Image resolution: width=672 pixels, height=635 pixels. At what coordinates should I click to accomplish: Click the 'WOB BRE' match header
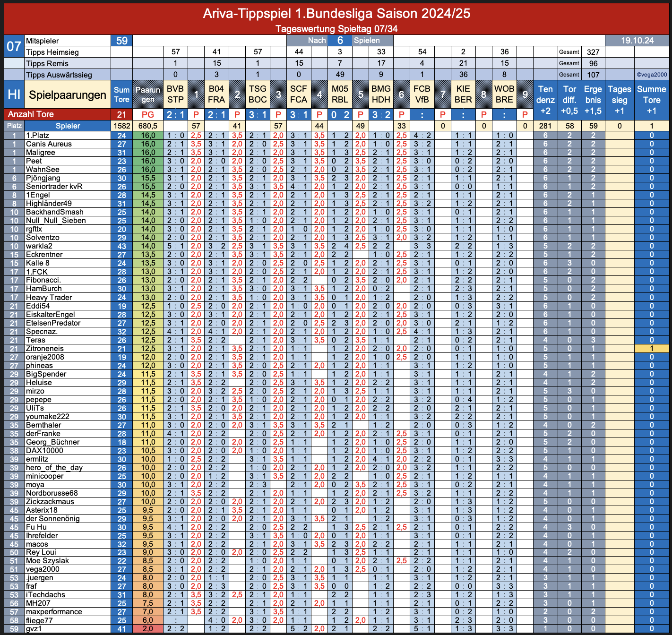(x=504, y=94)
